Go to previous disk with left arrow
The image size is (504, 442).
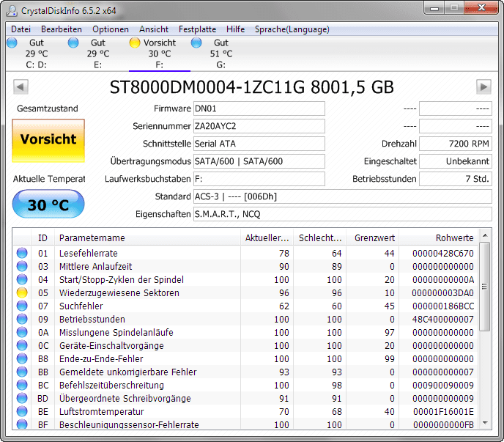pos(21,86)
